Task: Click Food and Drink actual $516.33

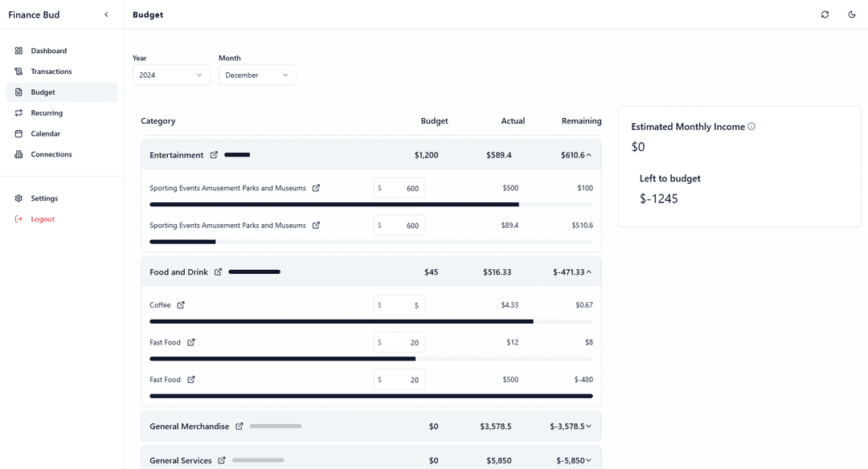Action: (x=497, y=272)
